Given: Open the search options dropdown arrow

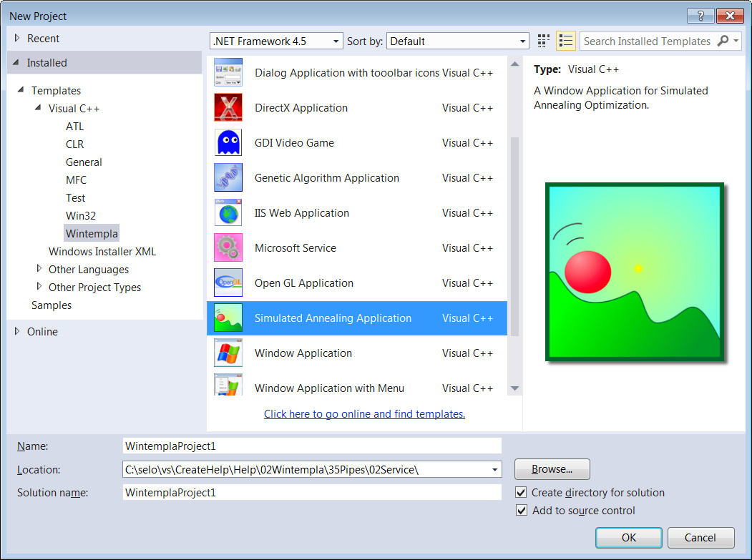Looking at the screenshot, I should [x=736, y=41].
